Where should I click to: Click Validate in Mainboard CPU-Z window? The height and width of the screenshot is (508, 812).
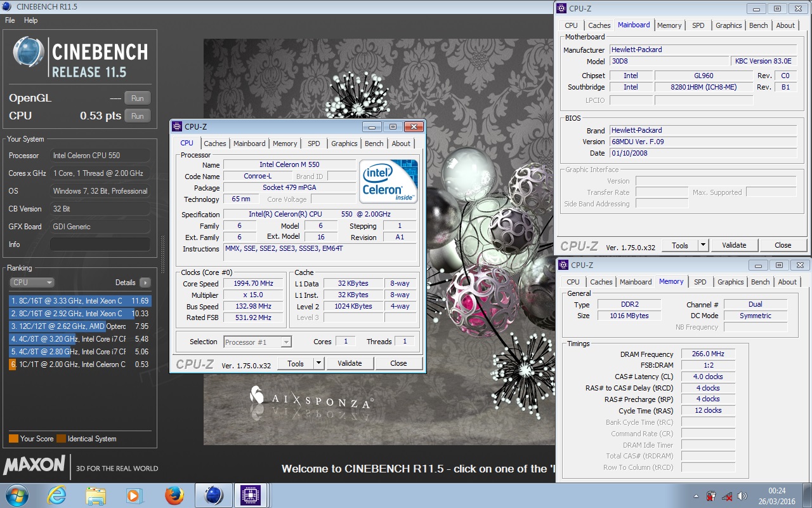coord(734,245)
